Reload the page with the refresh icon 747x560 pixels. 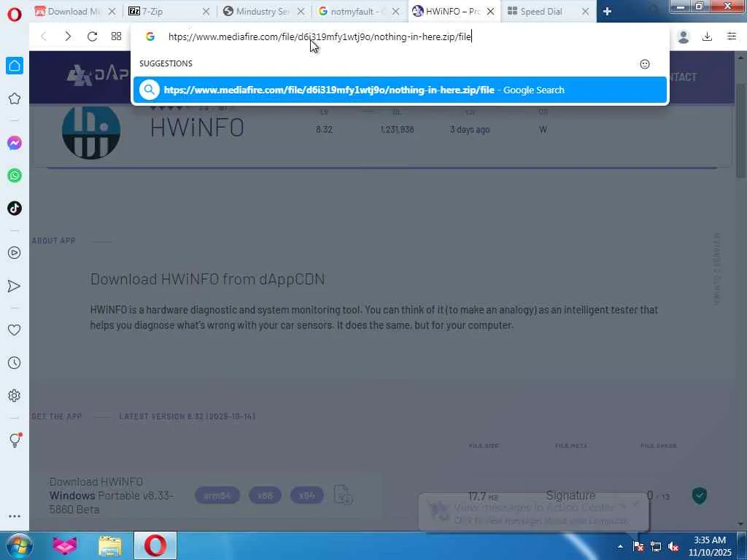click(x=92, y=36)
